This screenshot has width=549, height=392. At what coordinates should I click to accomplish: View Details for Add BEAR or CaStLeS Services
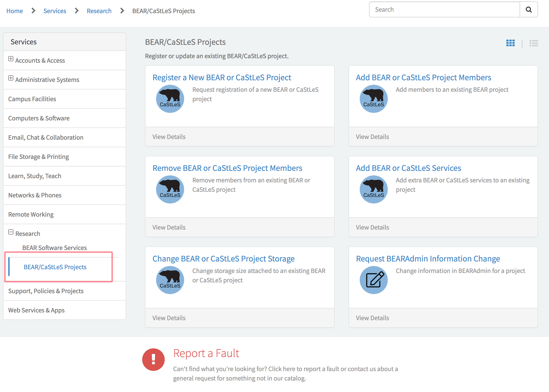[x=372, y=227]
